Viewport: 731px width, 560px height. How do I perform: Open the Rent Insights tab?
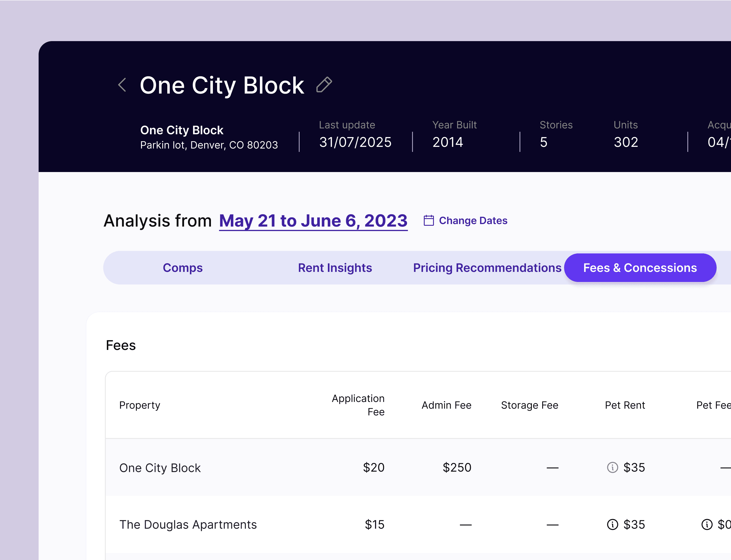(335, 268)
